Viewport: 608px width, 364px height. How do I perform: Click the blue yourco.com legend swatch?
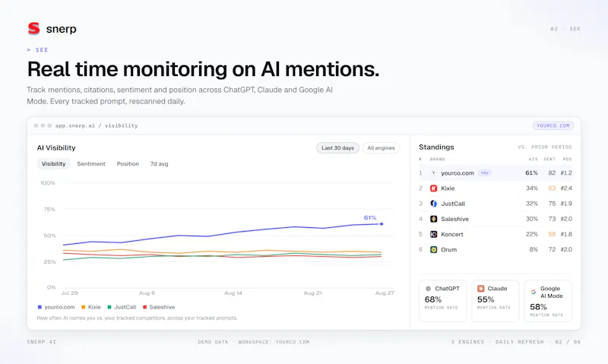(40, 307)
